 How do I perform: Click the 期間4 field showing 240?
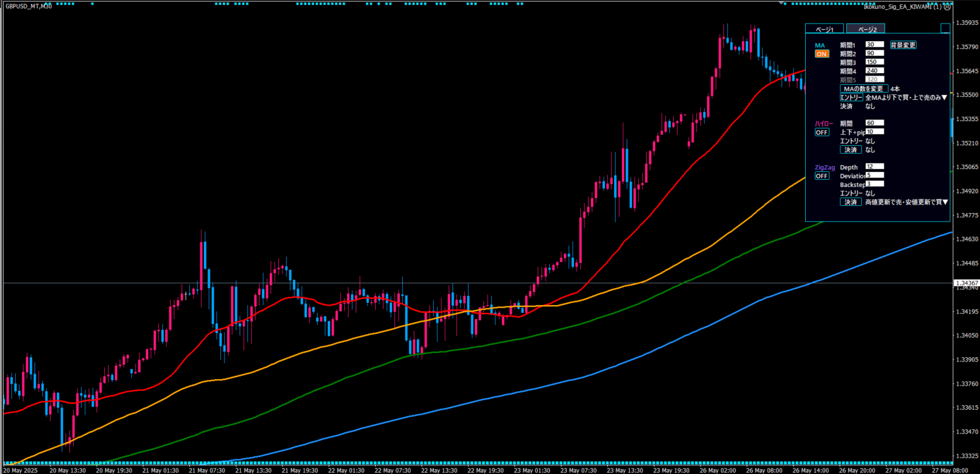(875, 71)
